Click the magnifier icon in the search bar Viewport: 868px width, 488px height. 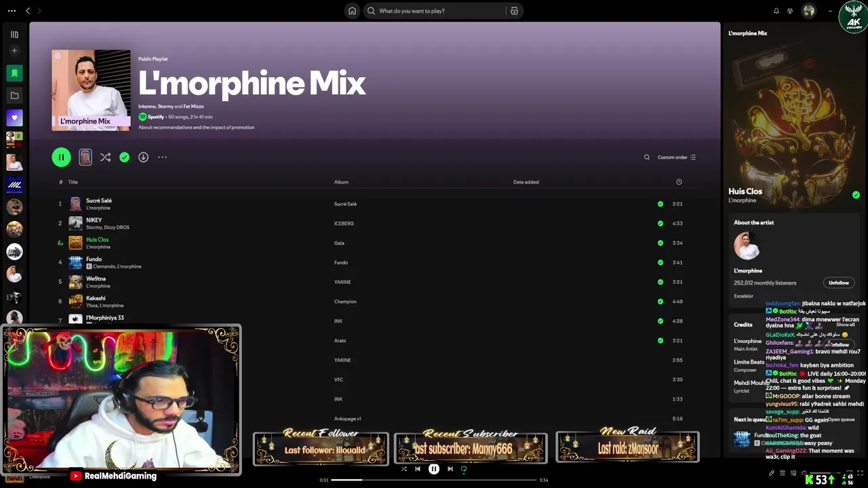(x=371, y=11)
